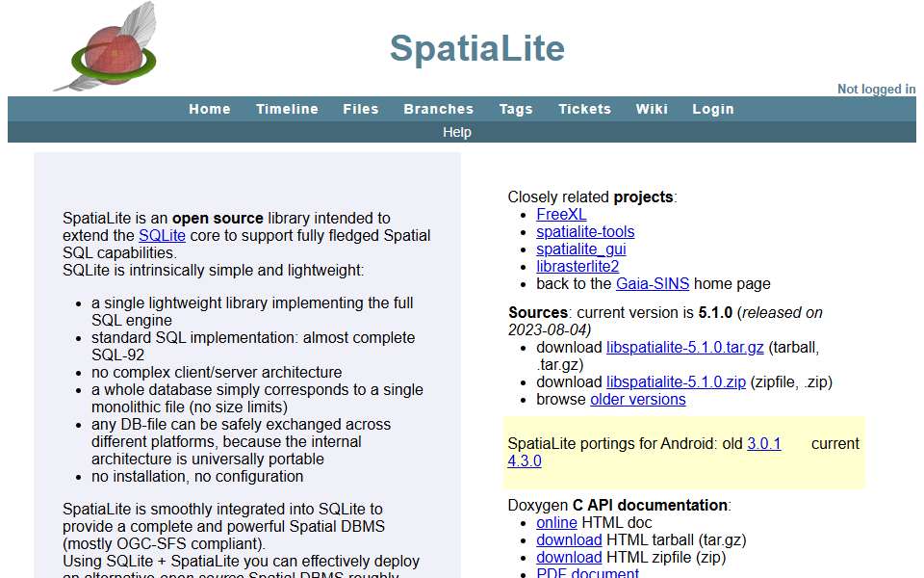Open the spatialite-tools project link
This screenshot has width=924, height=578.
click(585, 232)
